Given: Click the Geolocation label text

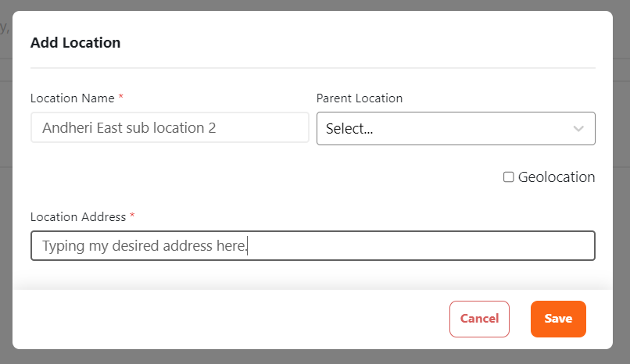Looking at the screenshot, I should click(x=557, y=177).
